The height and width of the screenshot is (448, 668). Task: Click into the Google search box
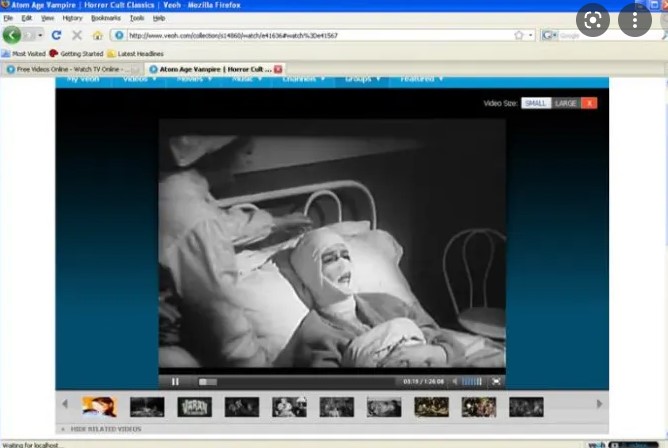pos(609,35)
